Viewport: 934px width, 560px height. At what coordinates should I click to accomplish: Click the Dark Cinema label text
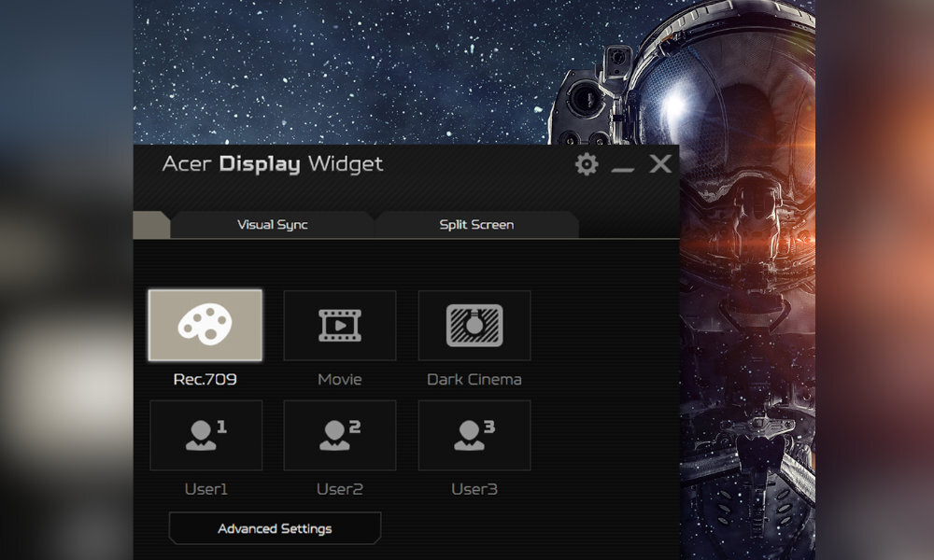click(474, 379)
